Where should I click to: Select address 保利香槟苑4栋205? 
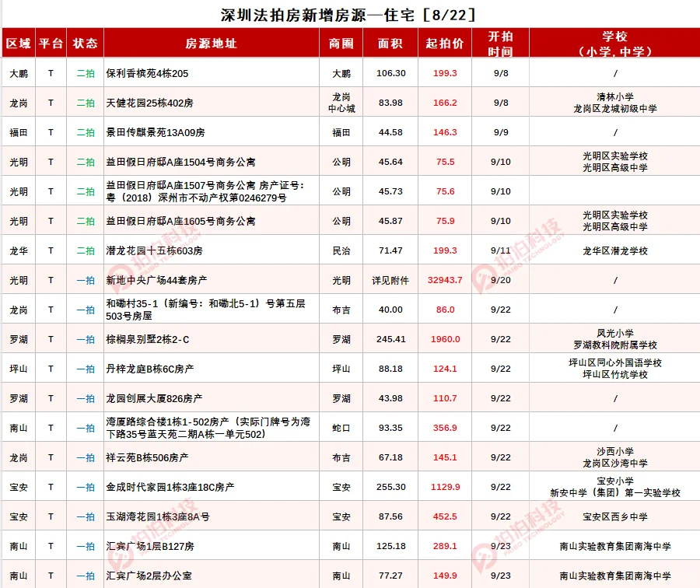[x=147, y=73]
